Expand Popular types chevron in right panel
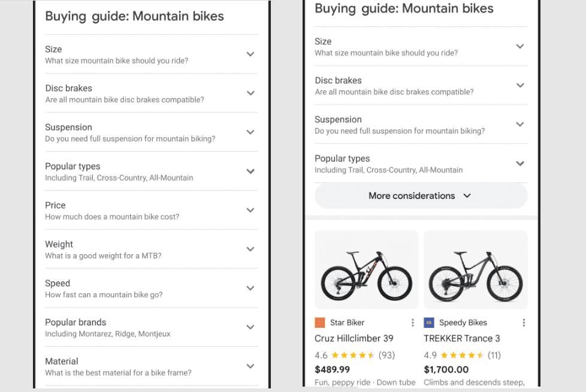 tap(520, 163)
